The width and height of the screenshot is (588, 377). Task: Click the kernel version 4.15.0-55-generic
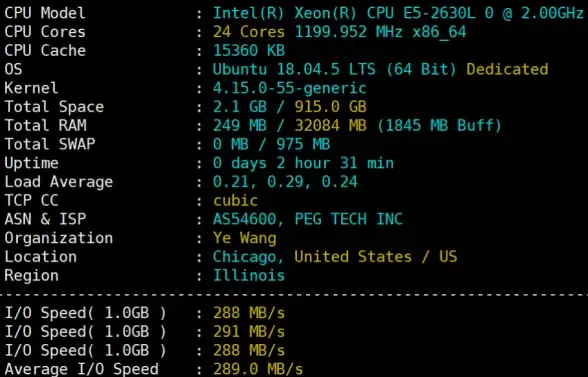(290, 89)
